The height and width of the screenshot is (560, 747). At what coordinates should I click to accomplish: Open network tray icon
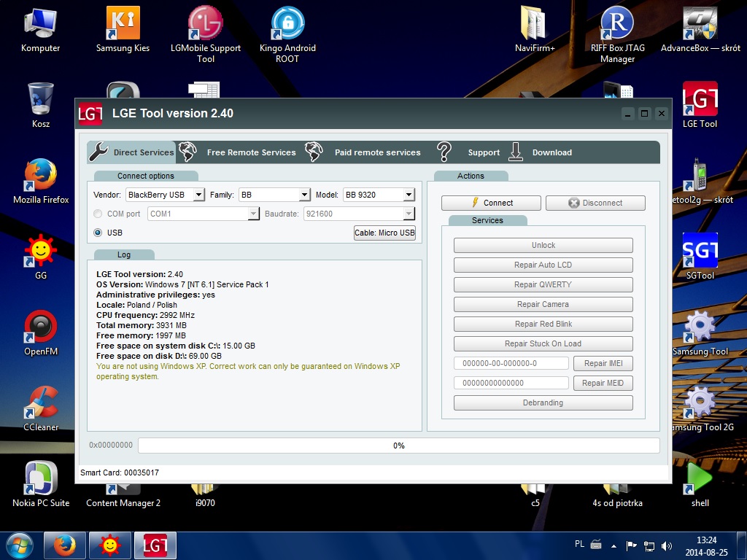point(649,546)
